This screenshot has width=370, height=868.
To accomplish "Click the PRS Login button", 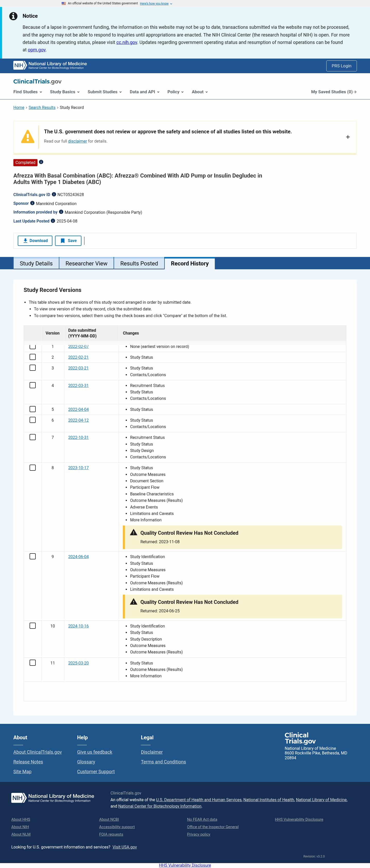I will click(x=341, y=66).
